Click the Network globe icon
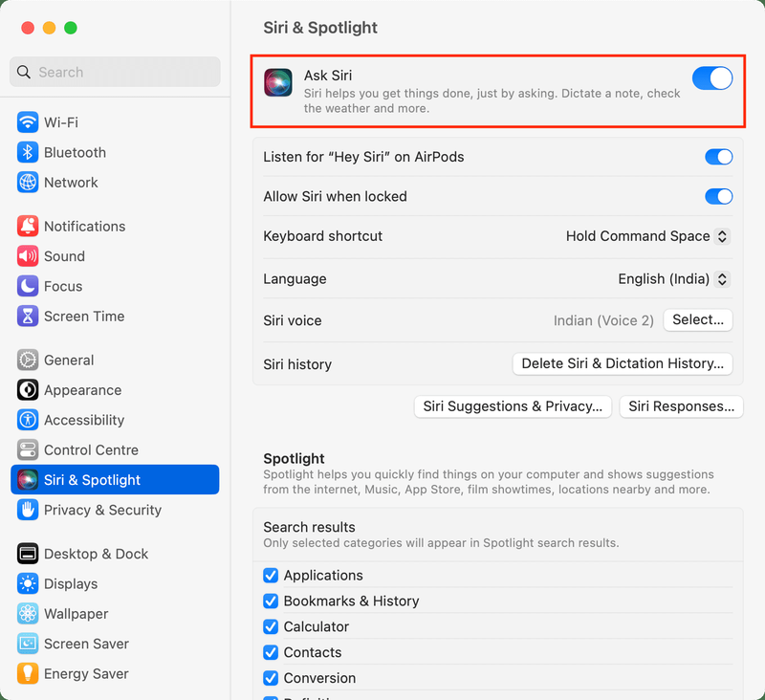The width and height of the screenshot is (765, 700). coord(28,183)
